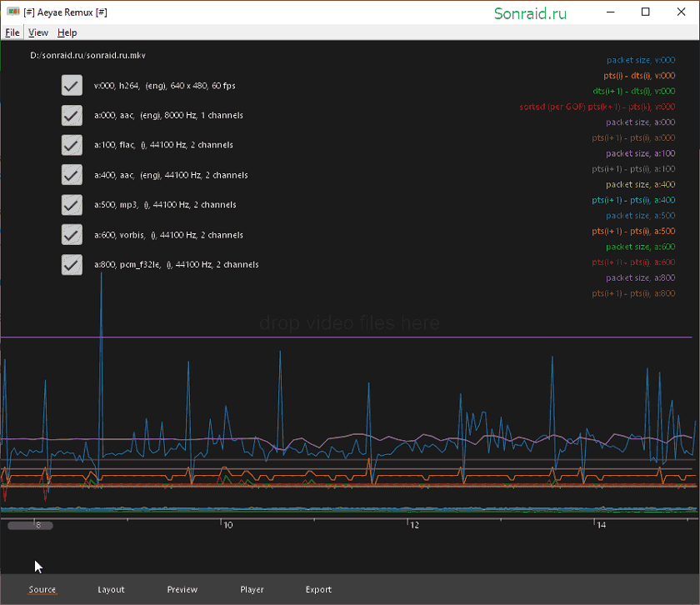The height and width of the screenshot is (605, 700).
Task: Open the Player tab
Action: tap(252, 589)
